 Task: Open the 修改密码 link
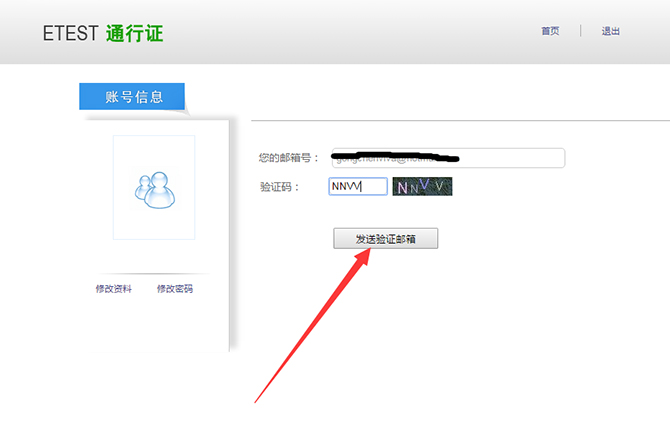click(175, 289)
